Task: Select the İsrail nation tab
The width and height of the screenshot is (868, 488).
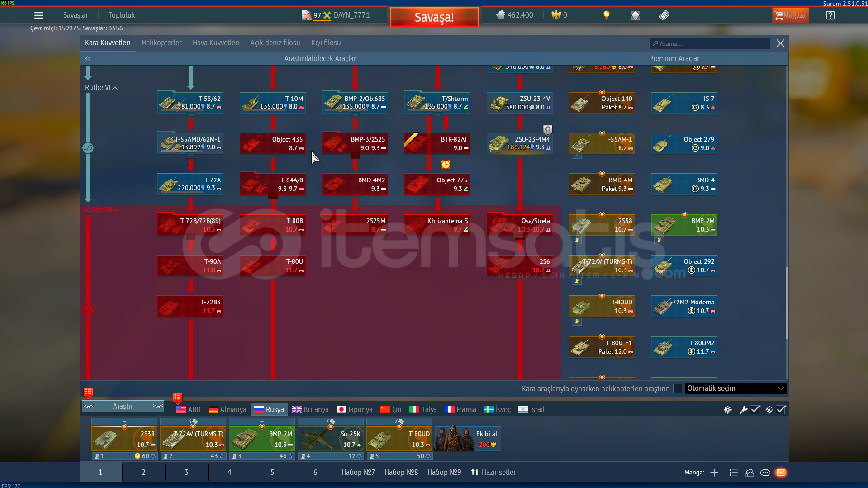Action: click(531, 410)
